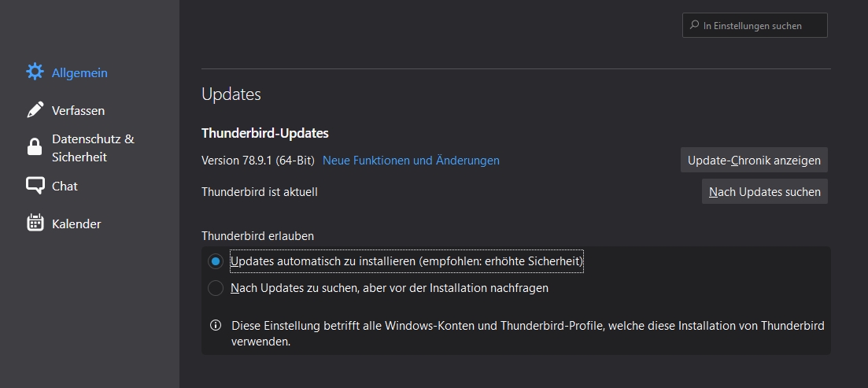Focus the 'In Einstellungen suchen' field

762,25
